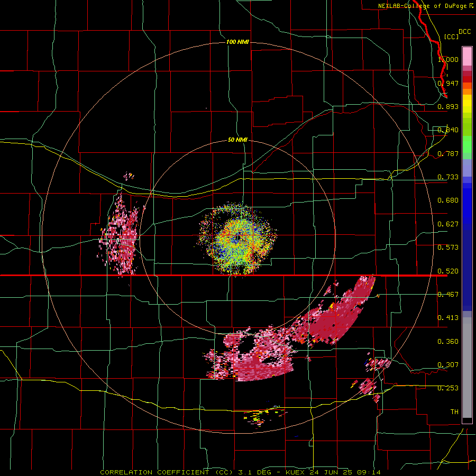Click the 0.893 color scale value
Viewport: 476px width, 476px height.
(448, 106)
